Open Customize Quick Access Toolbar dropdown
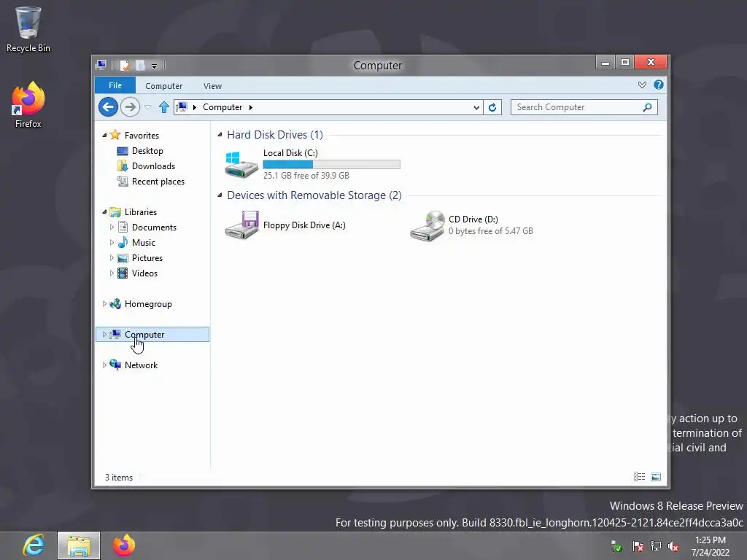This screenshot has height=560, width=747. [x=155, y=66]
